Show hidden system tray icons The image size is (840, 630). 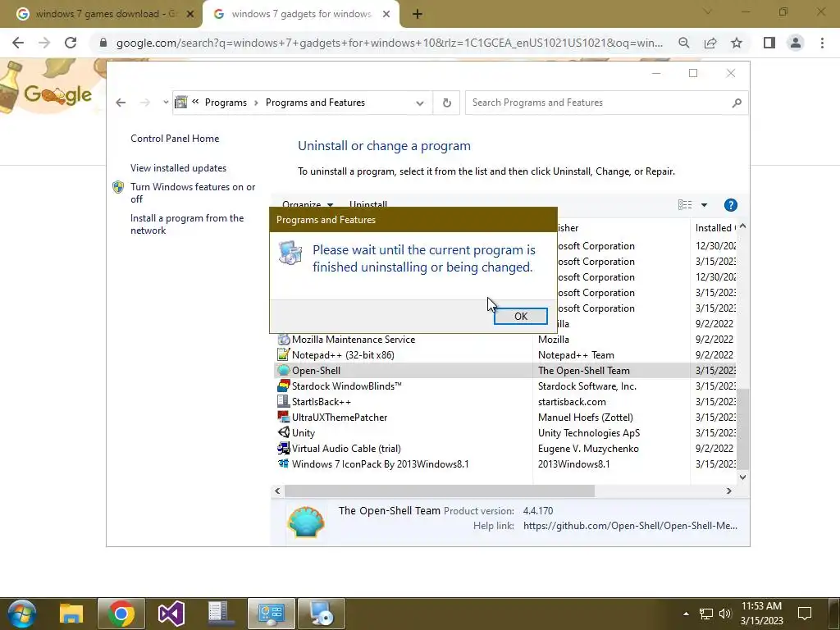686,614
